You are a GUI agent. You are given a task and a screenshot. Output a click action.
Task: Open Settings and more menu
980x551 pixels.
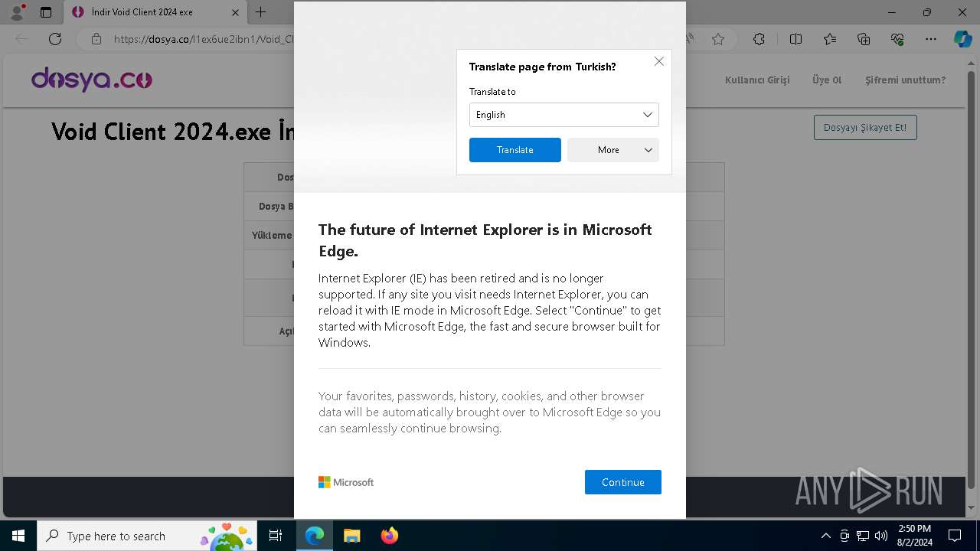pos(931,39)
